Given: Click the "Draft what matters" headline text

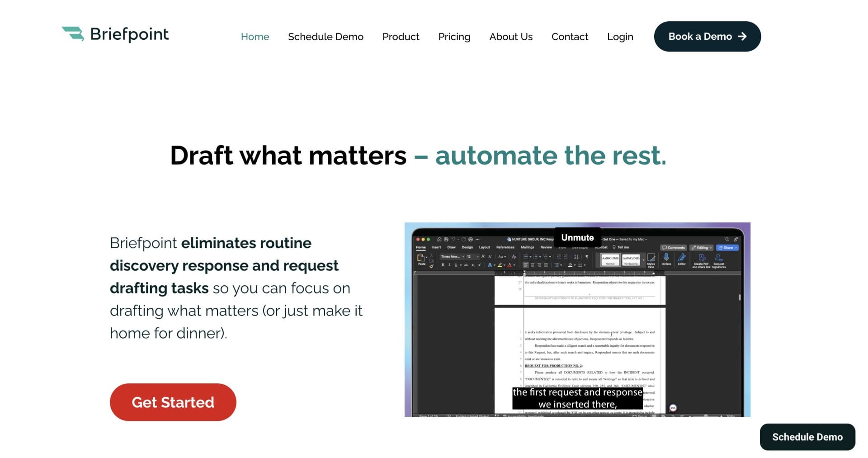Looking at the screenshot, I should [288, 156].
